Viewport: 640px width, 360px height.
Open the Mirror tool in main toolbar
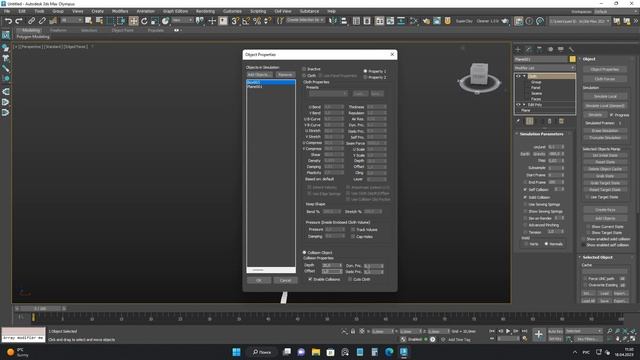coord(333,21)
